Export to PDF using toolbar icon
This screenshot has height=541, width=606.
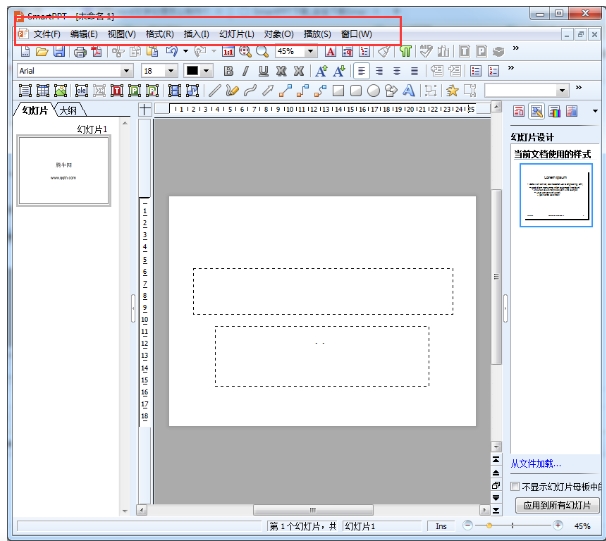[97, 51]
